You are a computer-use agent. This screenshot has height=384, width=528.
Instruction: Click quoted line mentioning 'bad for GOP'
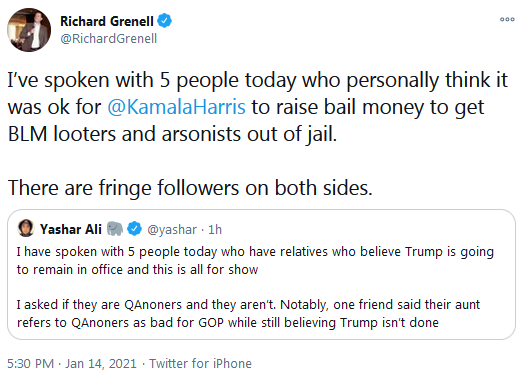tap(228, 323)
